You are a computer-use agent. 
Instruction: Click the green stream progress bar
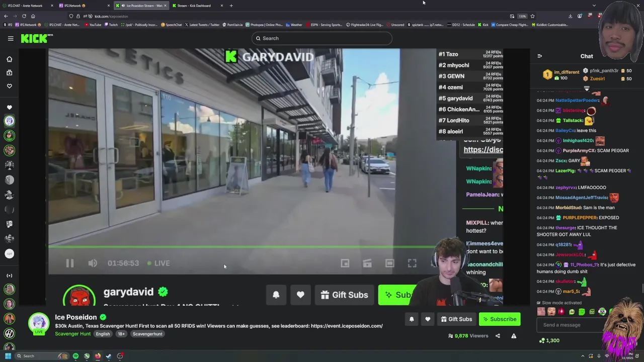click(242, 246)
